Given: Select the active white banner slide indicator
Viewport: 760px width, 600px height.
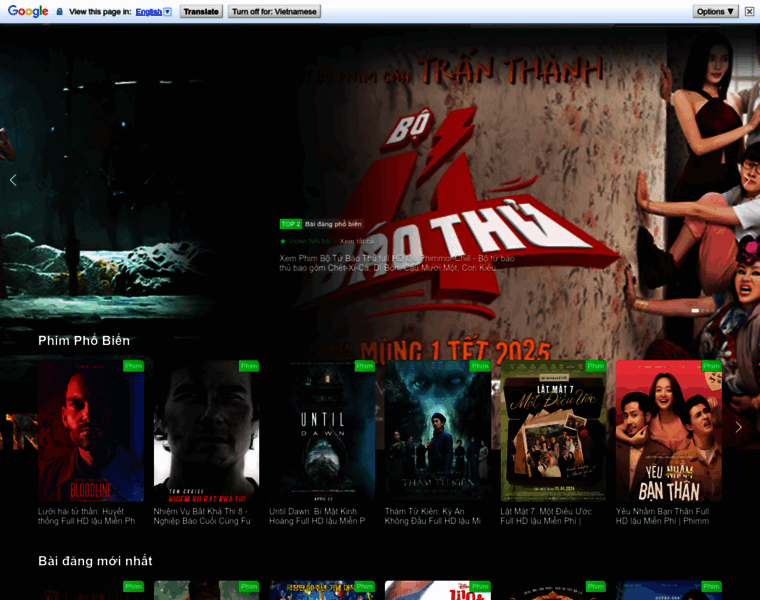Looking at the screenshot, I should click(x=695, y=310).
